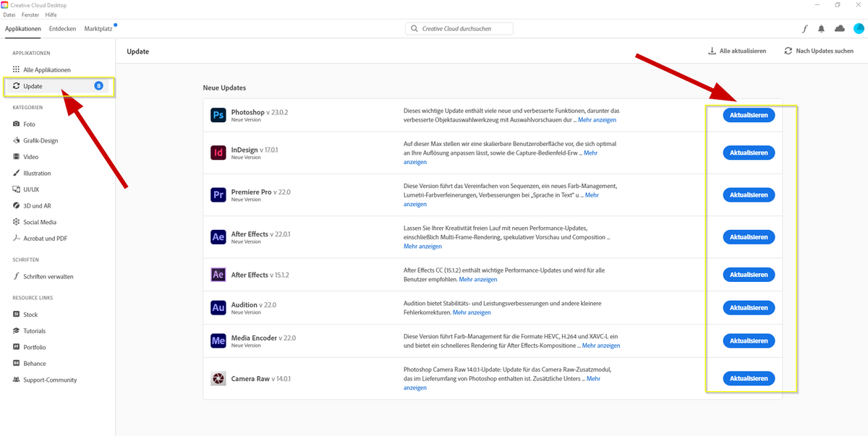Click Nach Updates suchen
This screenshot has width=868, height=436.
pos(819,51)
